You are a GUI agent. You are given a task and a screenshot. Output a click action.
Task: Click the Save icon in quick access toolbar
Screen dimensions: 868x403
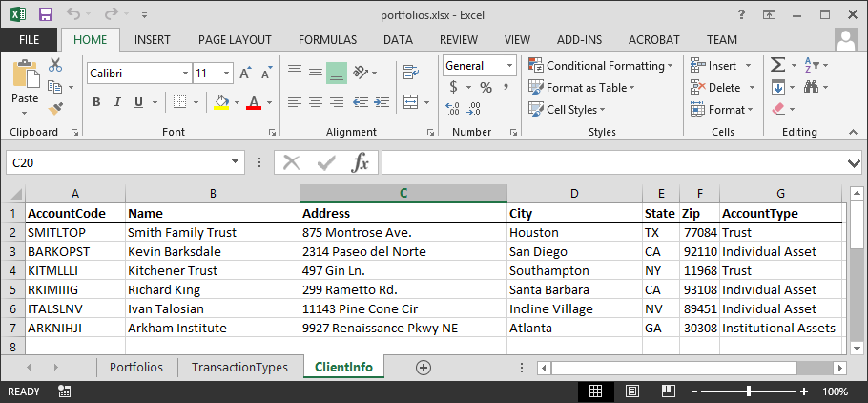pyautogui.click(x=46, y=14)
